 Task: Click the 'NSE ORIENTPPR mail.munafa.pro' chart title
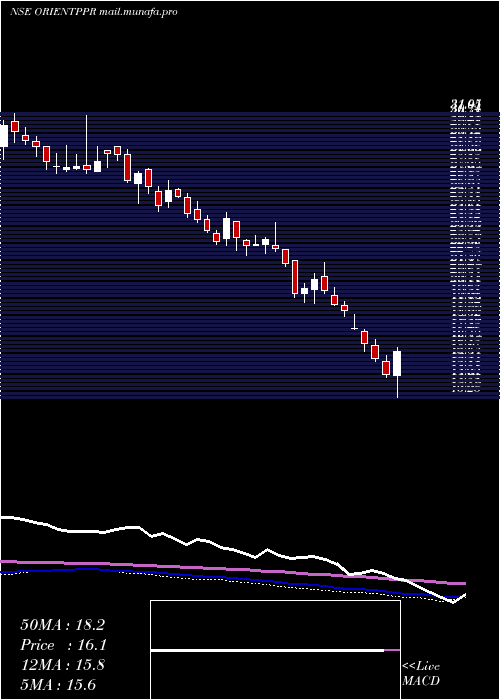click(94, 12)
